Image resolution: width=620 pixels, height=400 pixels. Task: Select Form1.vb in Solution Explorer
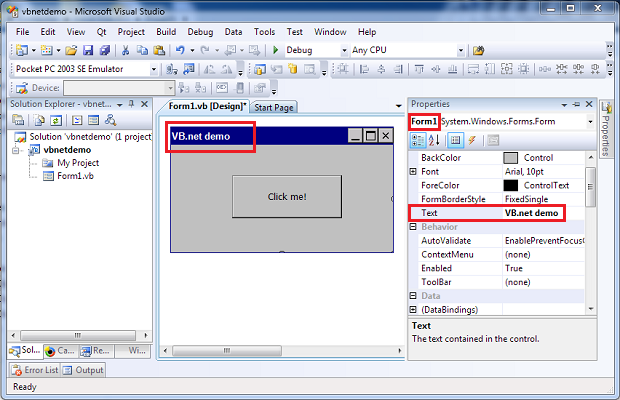coord(75,176)
